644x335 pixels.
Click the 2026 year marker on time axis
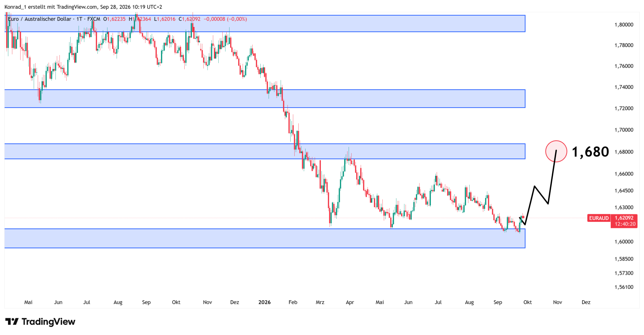coord(264,302)
